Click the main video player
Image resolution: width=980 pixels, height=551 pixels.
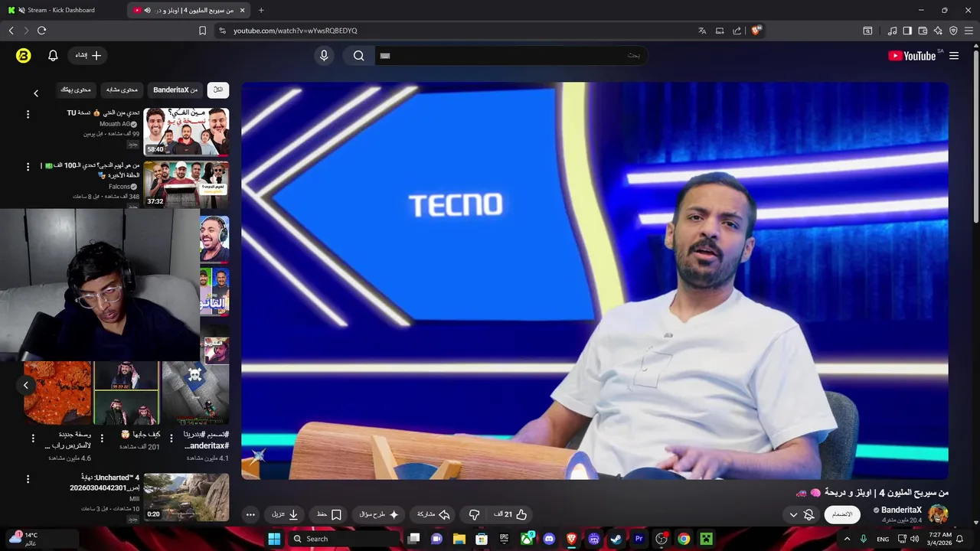(x=595, y=281)
